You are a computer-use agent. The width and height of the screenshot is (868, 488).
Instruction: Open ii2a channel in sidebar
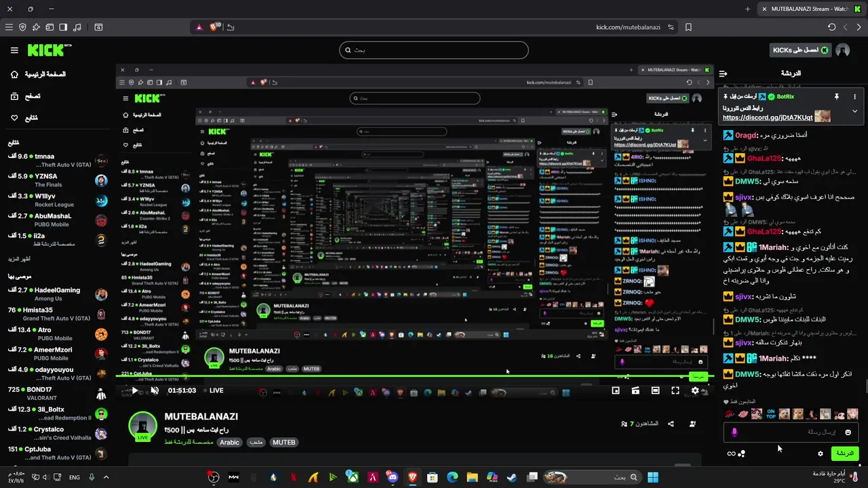point(58,240)
